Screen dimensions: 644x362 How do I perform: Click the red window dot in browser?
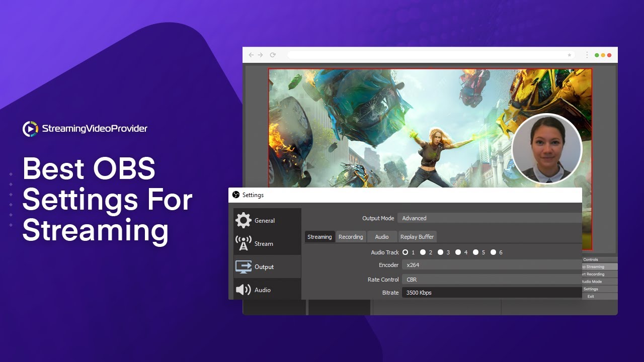click(x=609, y=55)
